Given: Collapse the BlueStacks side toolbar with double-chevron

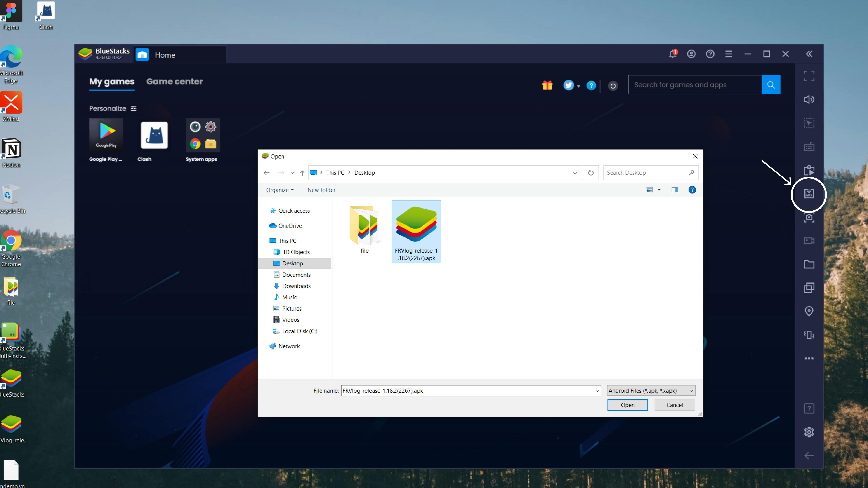Looking at the screenshot, I should [x=809, y=54].
